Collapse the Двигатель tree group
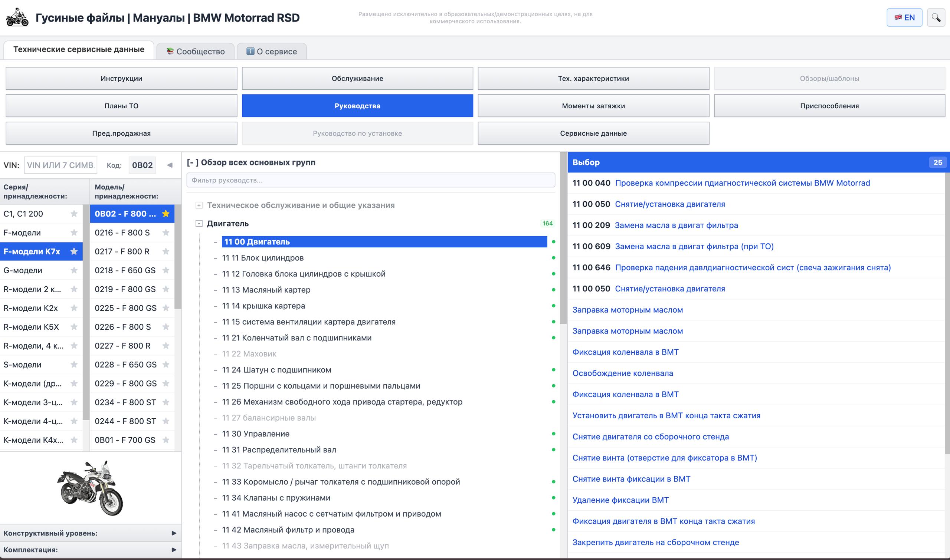 [199, 223]
